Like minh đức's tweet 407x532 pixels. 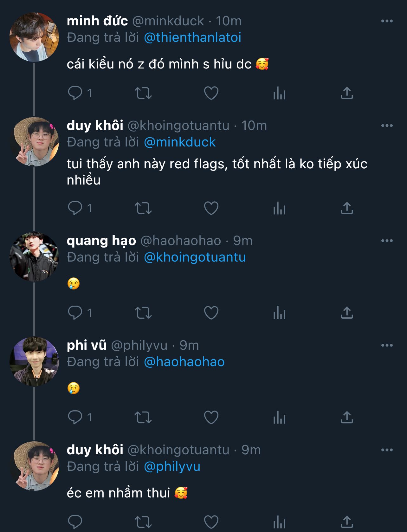pyautogui.click(x=211, y=93)
